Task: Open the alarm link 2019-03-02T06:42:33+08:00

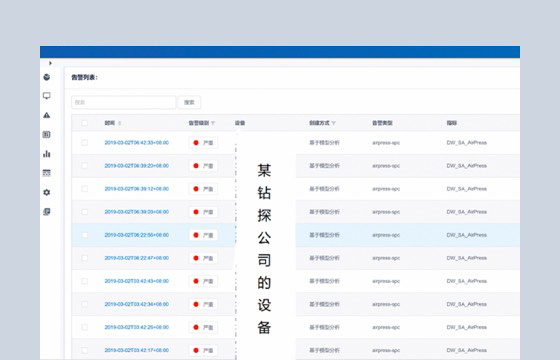Action: (x=136, y=142)
